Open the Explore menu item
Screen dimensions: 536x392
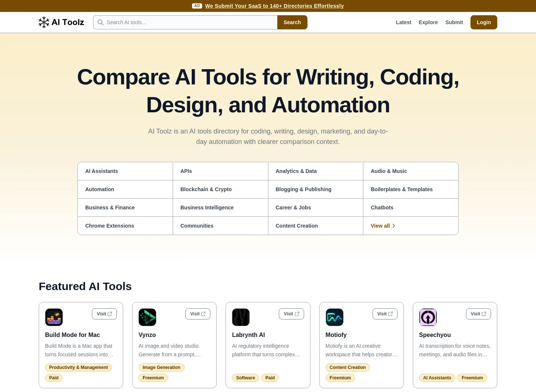tap(428, 22)
